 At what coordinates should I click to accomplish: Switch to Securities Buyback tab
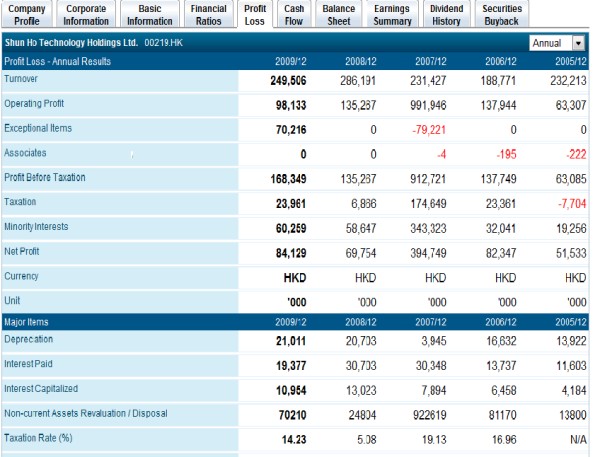coord(502,15)
